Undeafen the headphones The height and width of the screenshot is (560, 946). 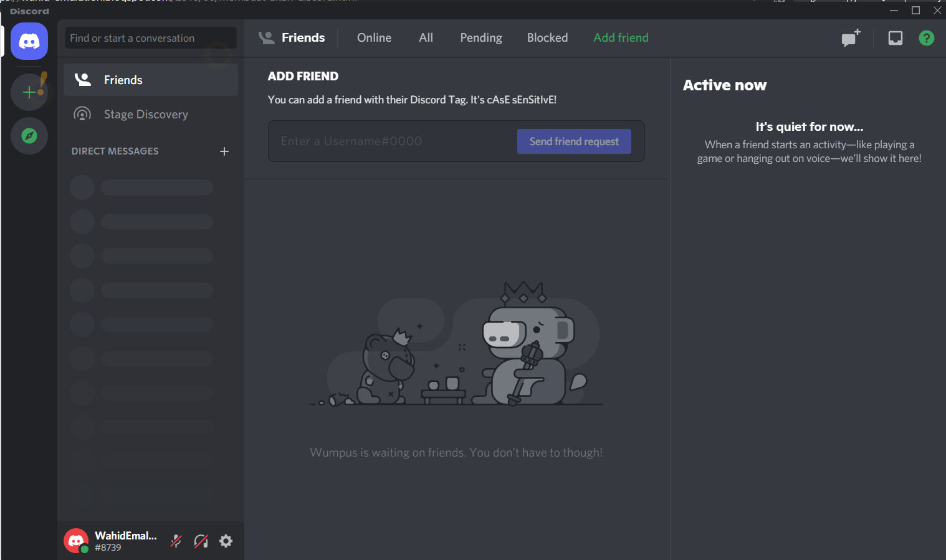click(x=201, y=541)
